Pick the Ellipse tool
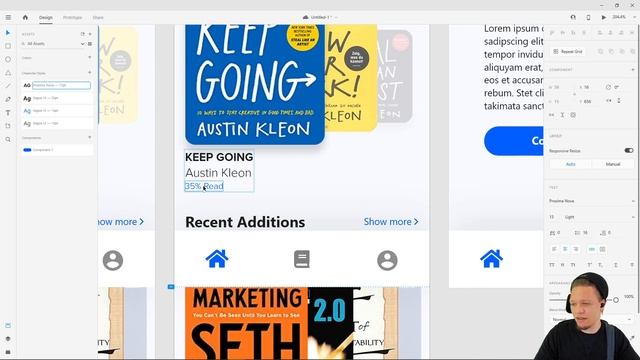 8,60
